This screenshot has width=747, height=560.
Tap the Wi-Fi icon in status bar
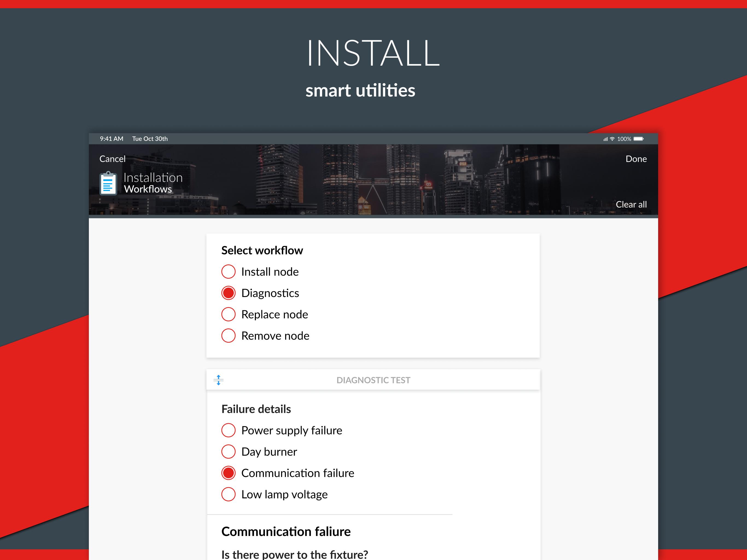(x=612, y=139)
